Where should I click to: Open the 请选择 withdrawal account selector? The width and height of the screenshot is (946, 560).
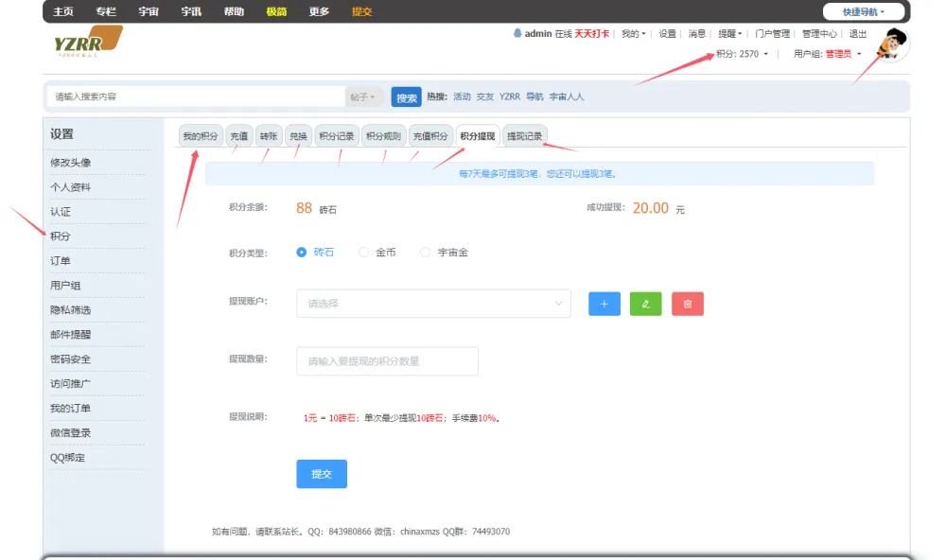tap(433, 303)
